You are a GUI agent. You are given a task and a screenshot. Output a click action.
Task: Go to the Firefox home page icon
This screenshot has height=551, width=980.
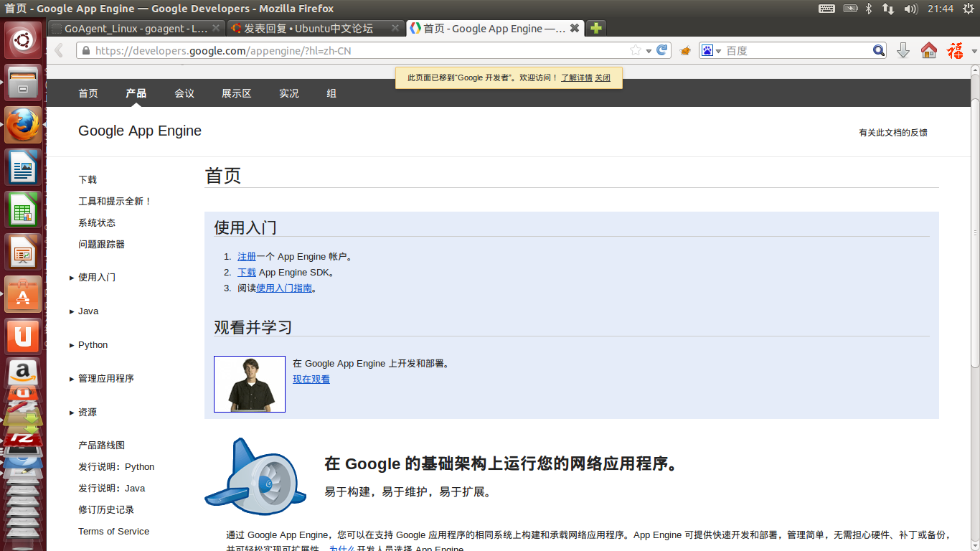tap(929, 50)
